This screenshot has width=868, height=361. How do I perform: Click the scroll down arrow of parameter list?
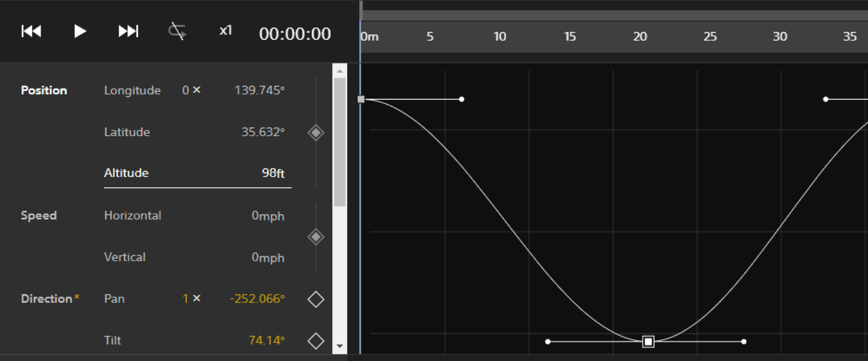[x=340, y=346]
